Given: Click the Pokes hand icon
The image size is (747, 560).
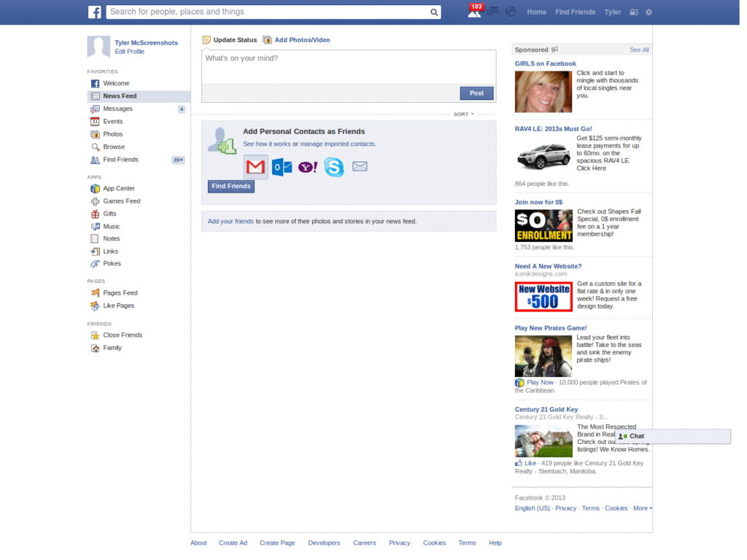Looking at the screenshot, I should point(96,264).
